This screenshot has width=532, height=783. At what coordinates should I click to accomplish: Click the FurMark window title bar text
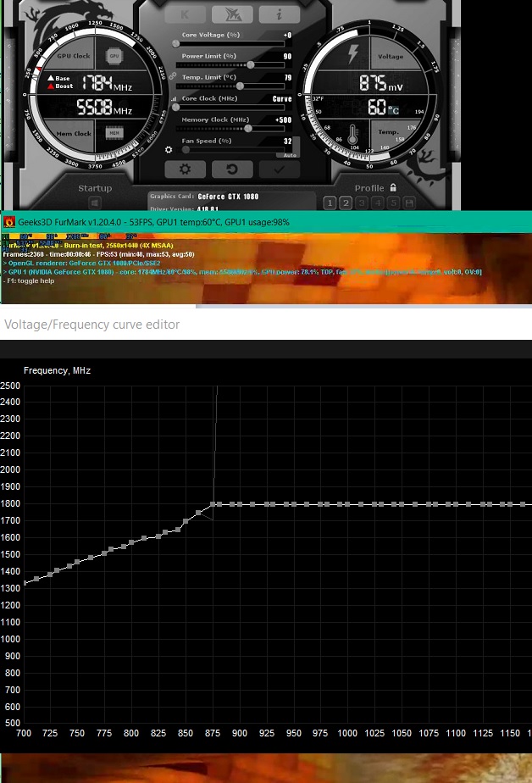[x=153, y=222]
